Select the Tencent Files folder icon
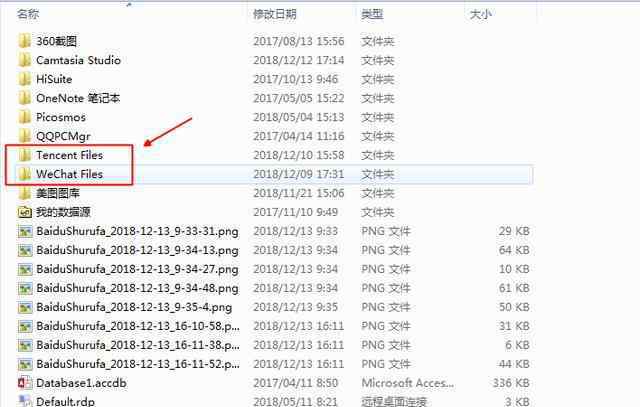640x407 pixels. coord(24,155)
